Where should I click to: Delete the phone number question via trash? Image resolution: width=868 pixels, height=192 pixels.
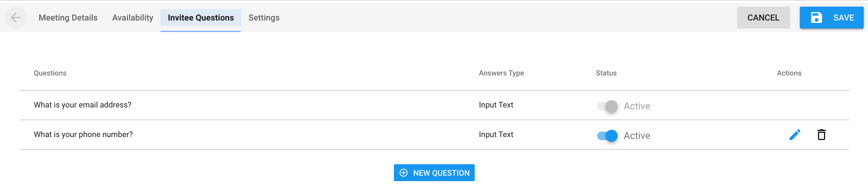point(821,135)
